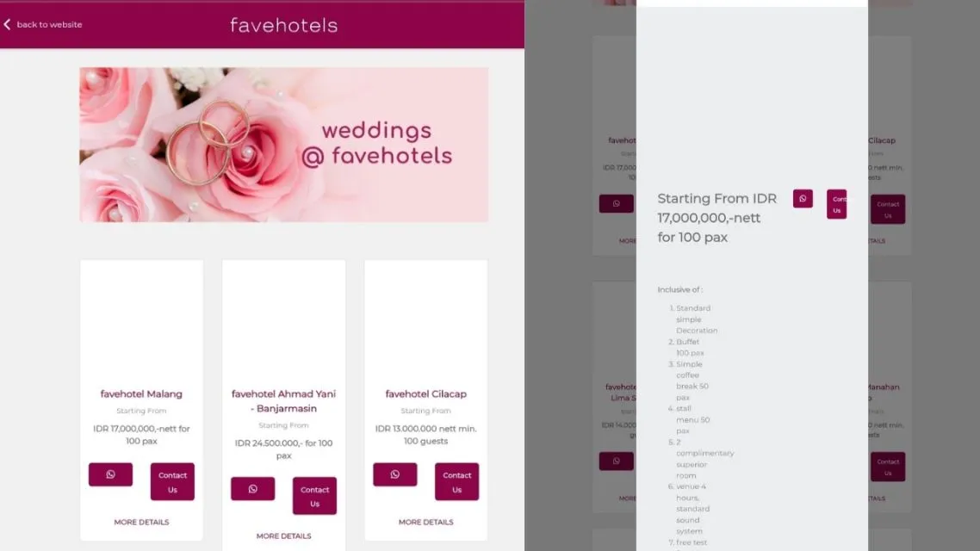This screenshot has height=551, width=980.
Task: Click Contact Us for favehotel Malang
Action: pos(172,481)
